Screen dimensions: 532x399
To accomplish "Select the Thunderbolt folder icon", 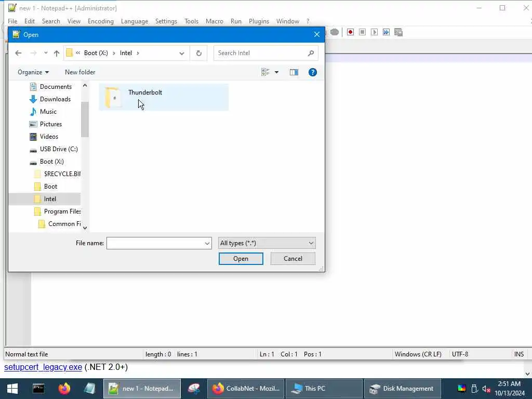I will (112, 97).
